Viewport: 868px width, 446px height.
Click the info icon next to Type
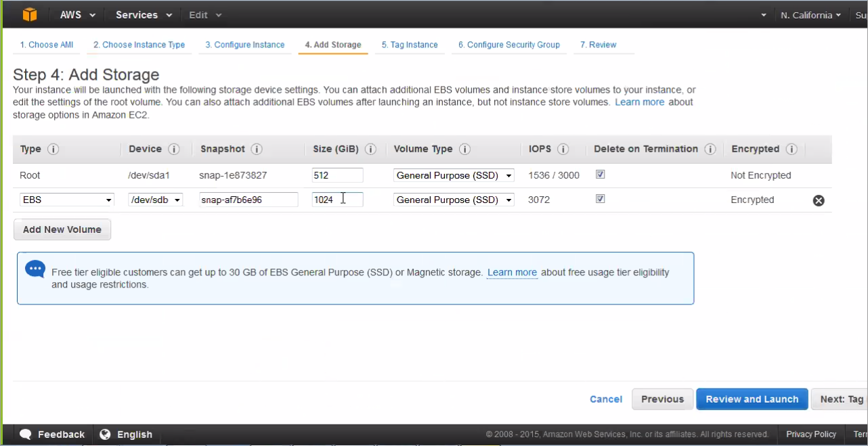(53, 150)
